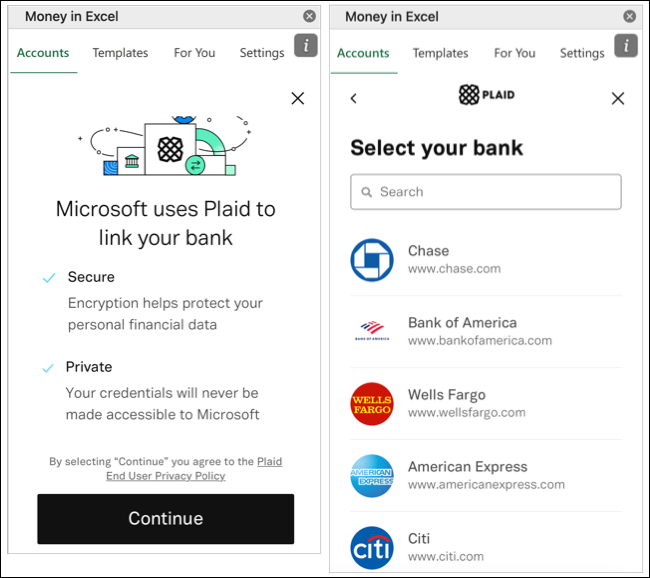Choose the Citi bank logo
Image resolution: width=650 pixels, height=578 pixels.
click(x=372, y=548)
